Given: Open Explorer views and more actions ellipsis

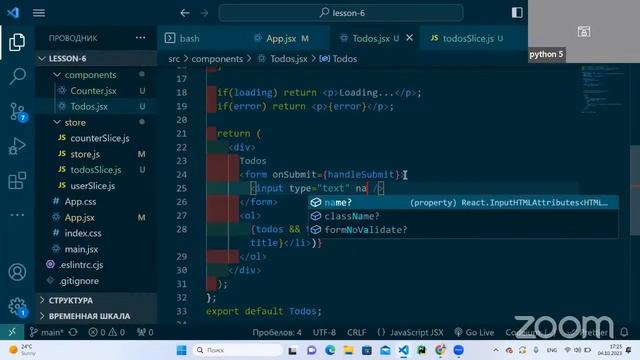Looking at the screenshot, I should click(140, 38).
